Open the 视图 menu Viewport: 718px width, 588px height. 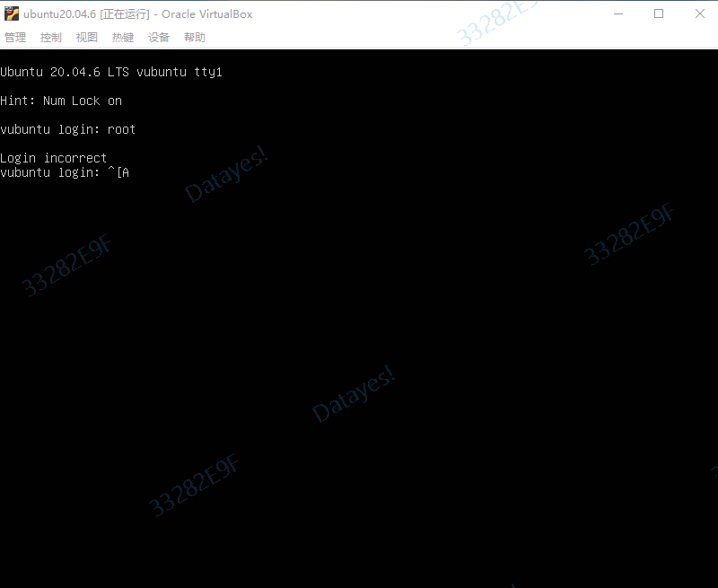[87, 38]
